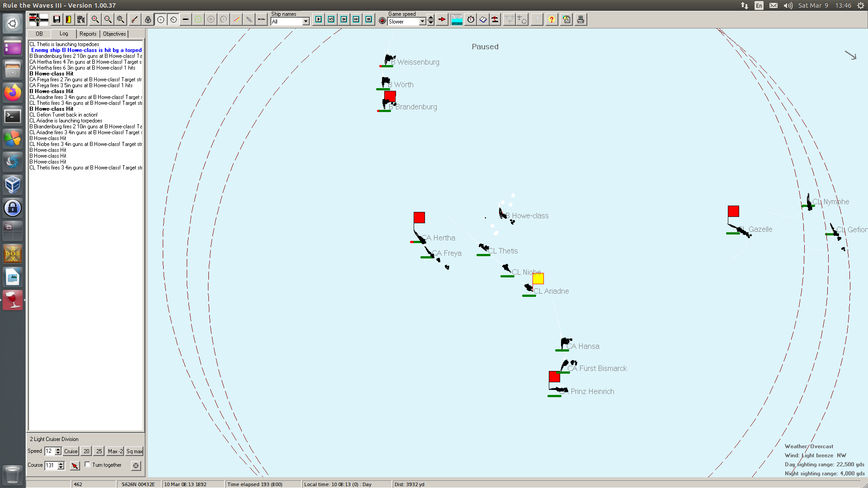The height and width of the screenshot is (488, 868).
Task: Click the red target icon beside Game speed
Action: (x=382, y=21)
